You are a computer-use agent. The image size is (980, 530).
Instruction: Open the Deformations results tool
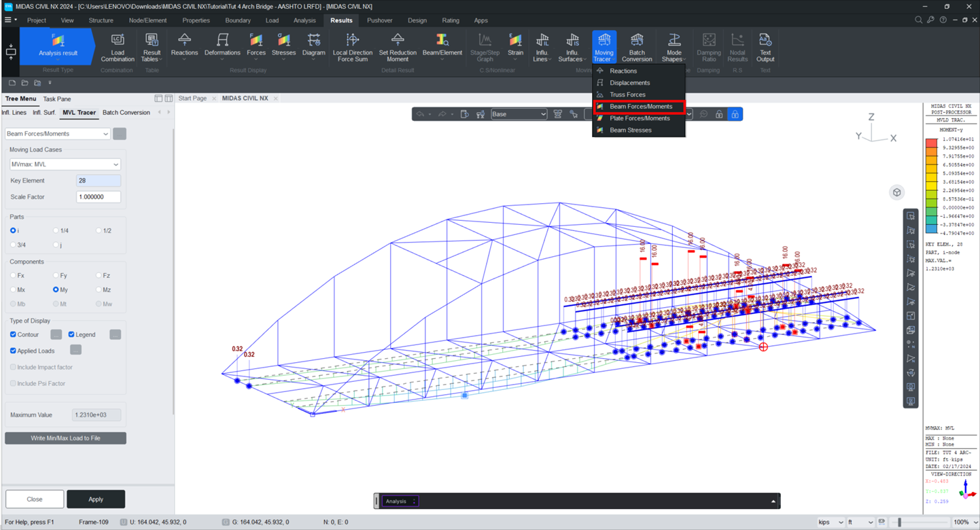point(222,48)
